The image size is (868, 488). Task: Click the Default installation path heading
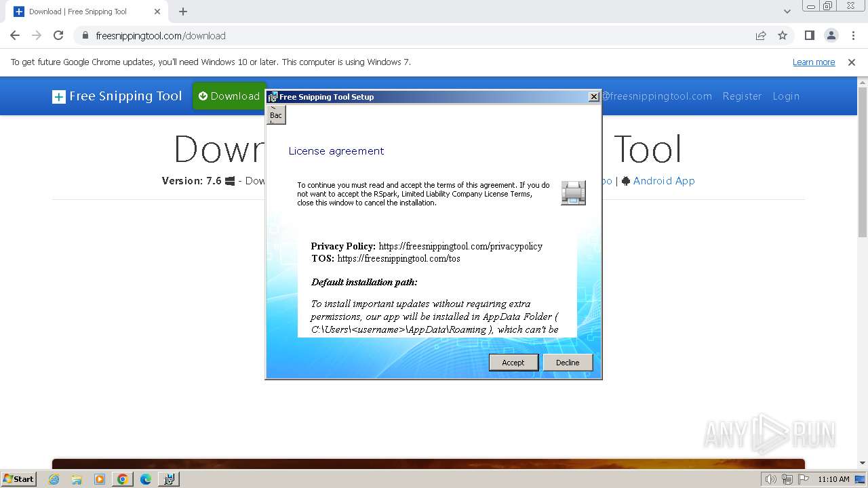(364, 282)
